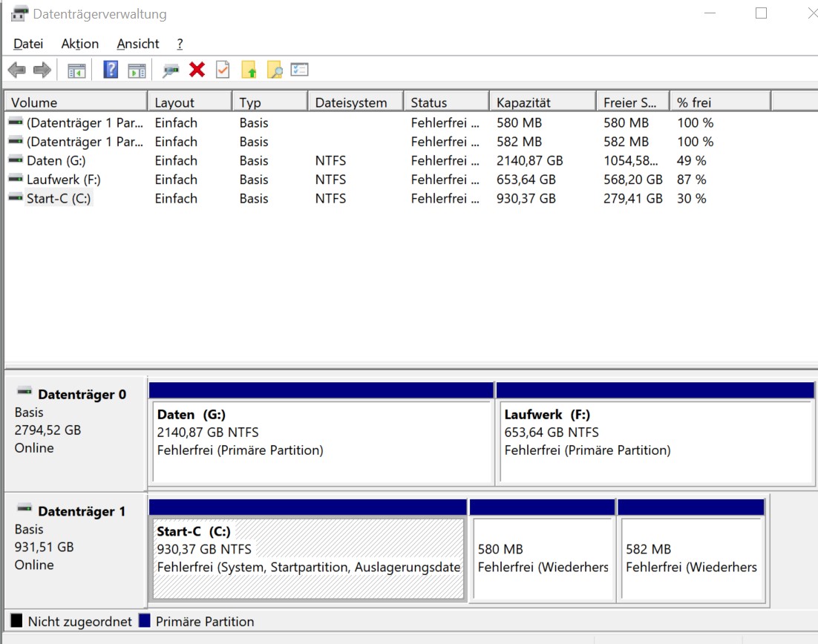Open the ? help menu
Viewport: 818px width, 644px height.
pos(180,44)
